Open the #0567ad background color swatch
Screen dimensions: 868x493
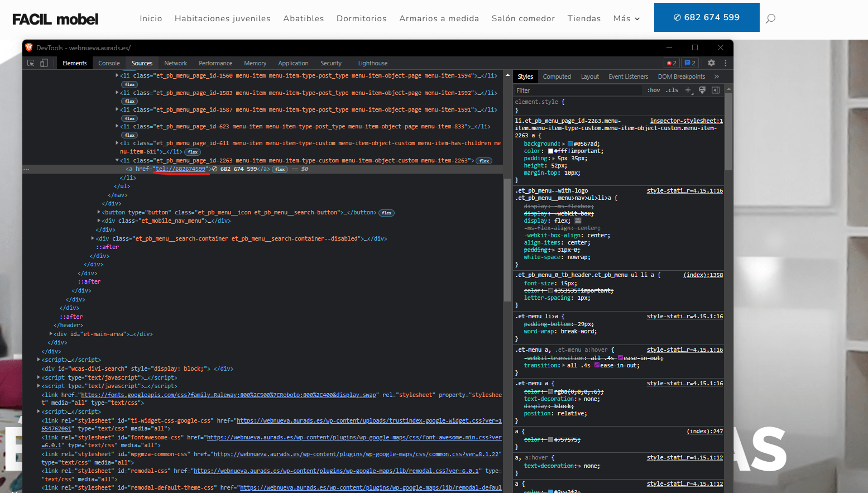click(x=570, y=144)
